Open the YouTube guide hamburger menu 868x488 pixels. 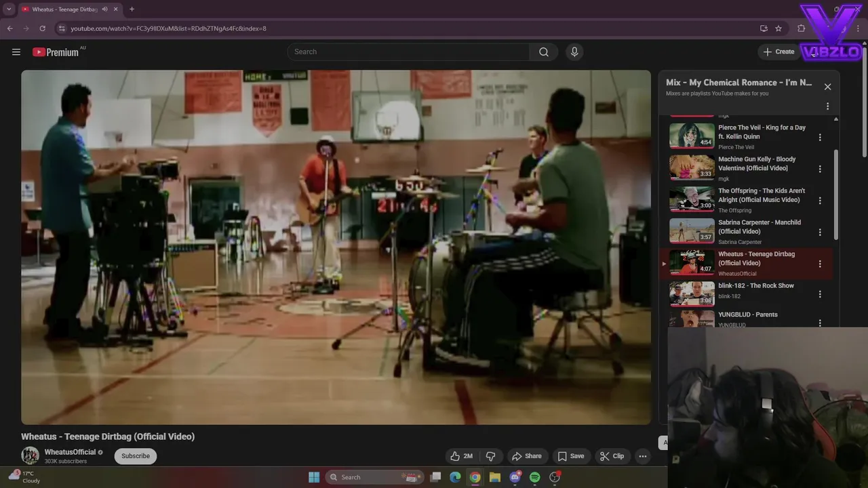16,52
